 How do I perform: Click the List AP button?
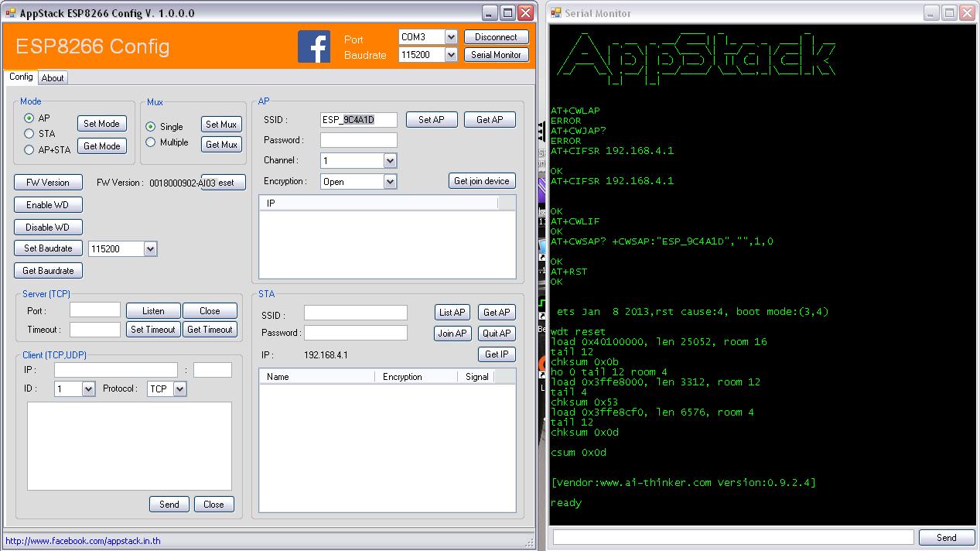pos(452,313)
